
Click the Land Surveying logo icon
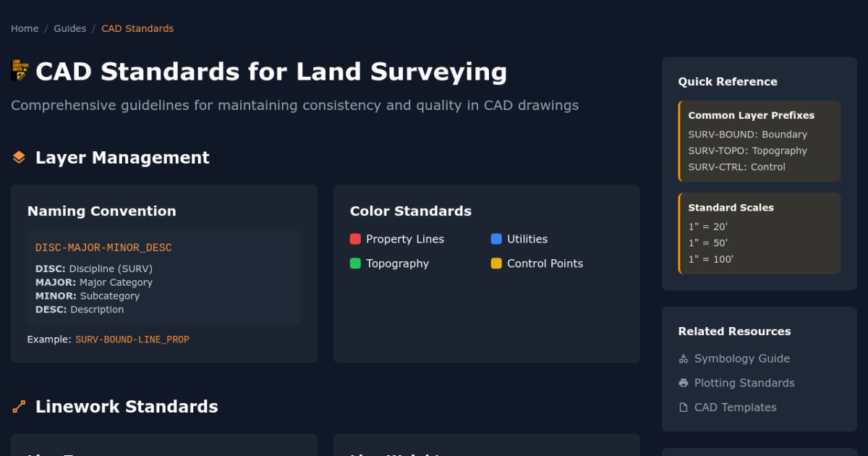(x=20, y=71)
